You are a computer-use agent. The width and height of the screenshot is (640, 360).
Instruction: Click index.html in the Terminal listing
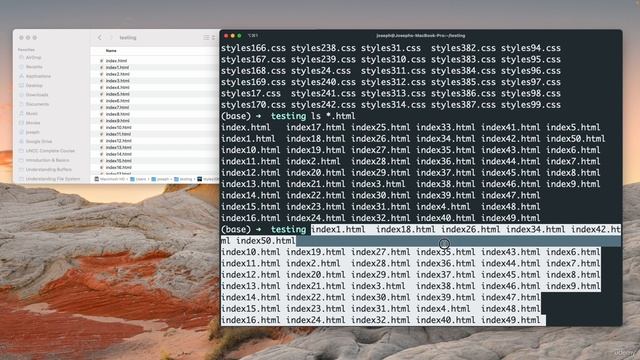(246, 127)
